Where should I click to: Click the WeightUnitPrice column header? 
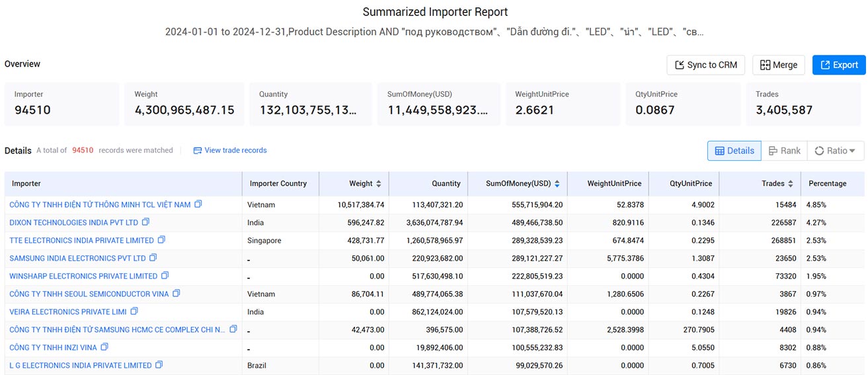pos(608,184)
